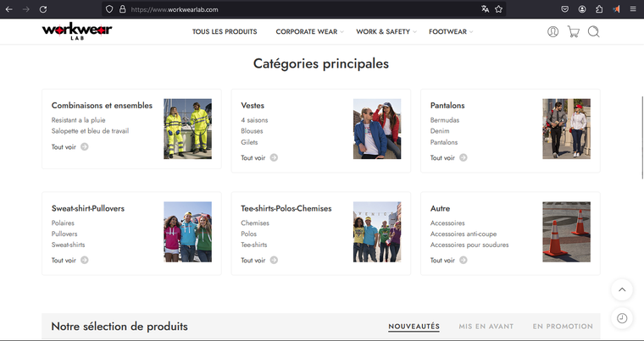Viewport: 644px width, 341px height.
Task: Open the Bermudas link
Action: [x=445, y=120]
